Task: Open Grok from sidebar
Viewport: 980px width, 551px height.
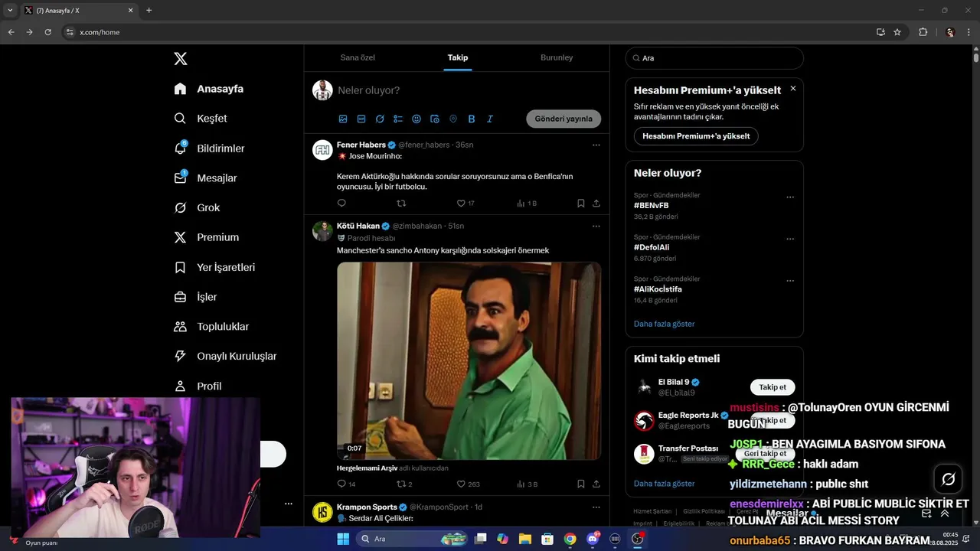Action: tap(197, 208)
